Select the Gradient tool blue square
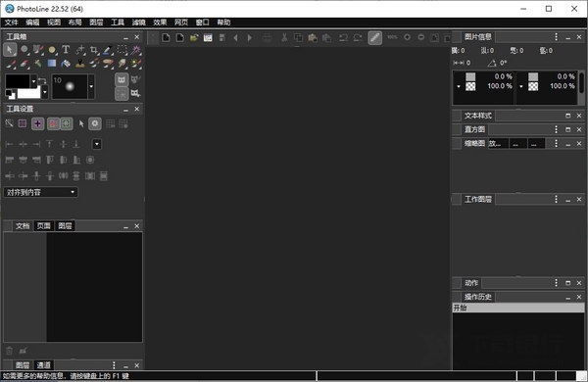 click(x=52, y=64)
